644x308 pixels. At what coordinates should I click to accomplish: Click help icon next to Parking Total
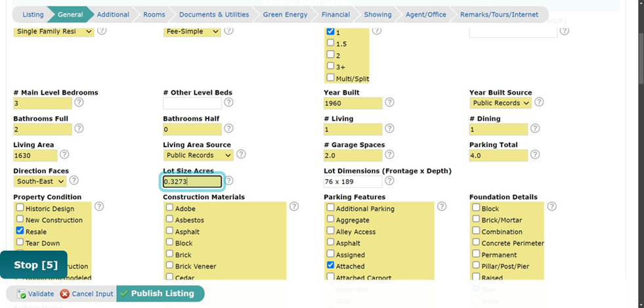tap(535, 154)
